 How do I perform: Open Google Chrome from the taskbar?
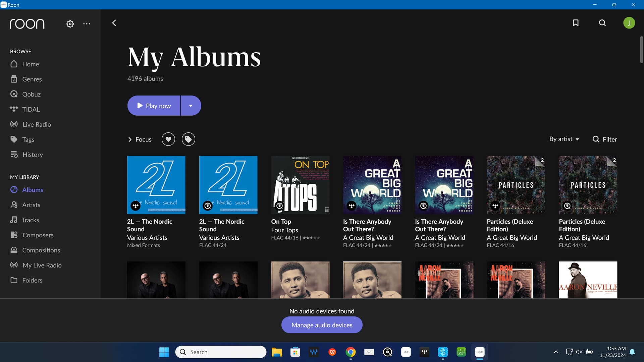coord(351,352)
